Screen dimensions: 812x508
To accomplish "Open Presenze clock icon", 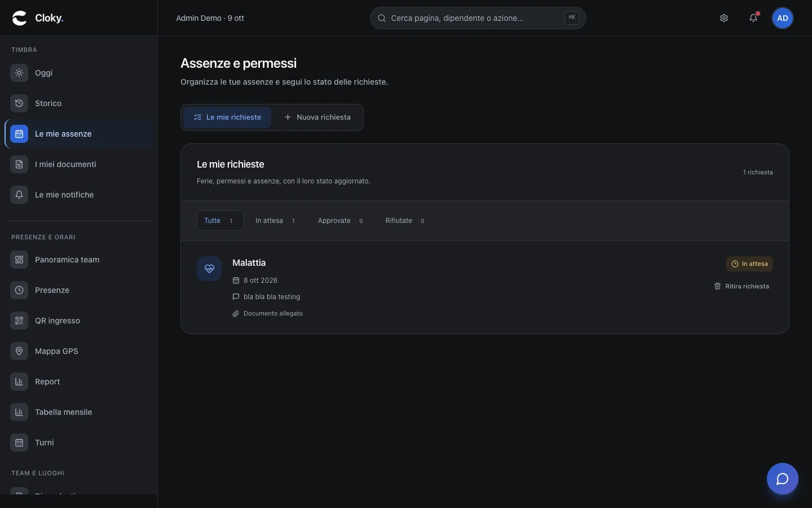I will (x=19, y=290).
